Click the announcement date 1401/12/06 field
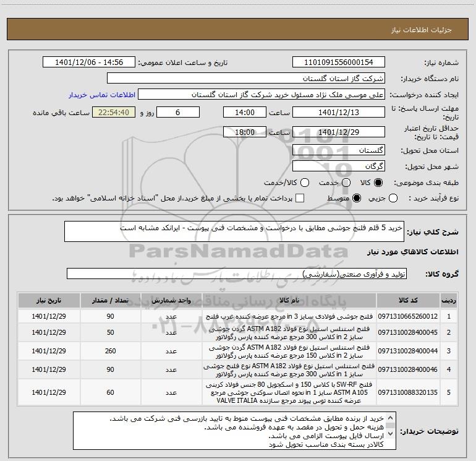This screenshot has width=476, height=461. click(x=89, y=62)
